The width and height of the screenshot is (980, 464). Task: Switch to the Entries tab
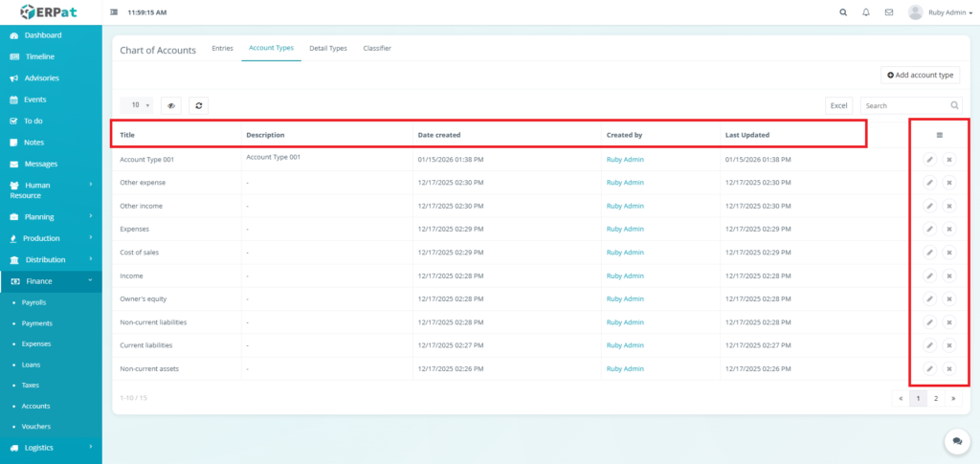point(222,48)
